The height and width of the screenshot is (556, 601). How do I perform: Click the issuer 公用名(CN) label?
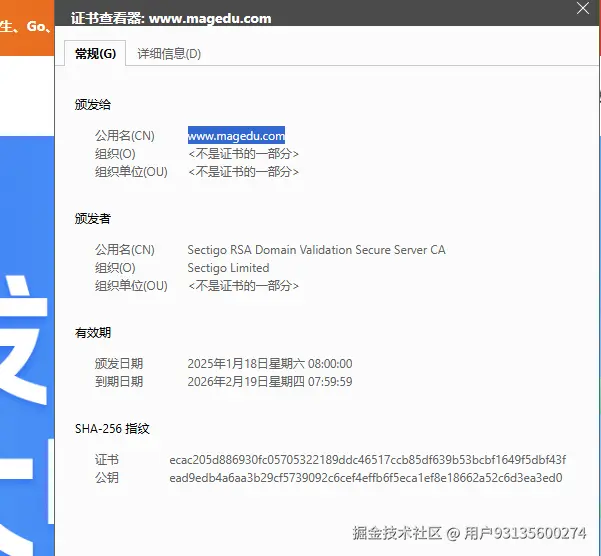click(125, 250)
